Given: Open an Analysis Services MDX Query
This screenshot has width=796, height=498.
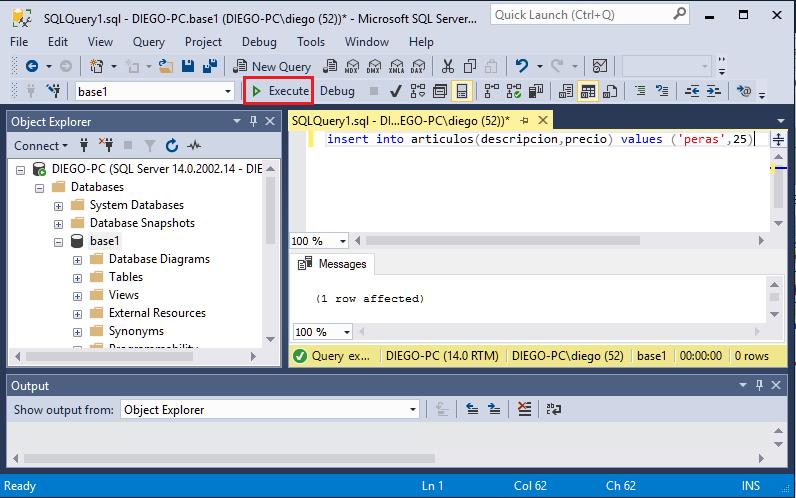Looking at the screenshot, I should tap(352, 66).
